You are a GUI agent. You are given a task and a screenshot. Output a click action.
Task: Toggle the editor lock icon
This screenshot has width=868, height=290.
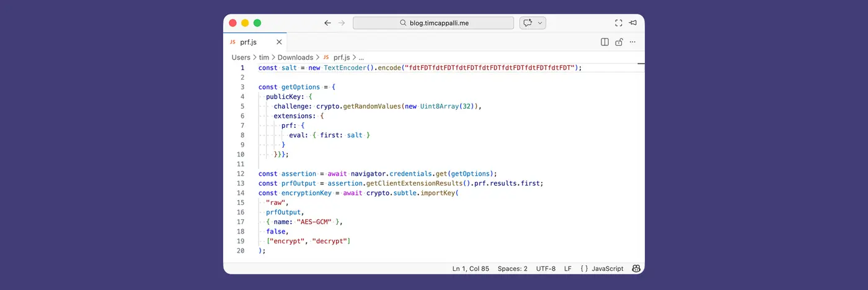[619, 42]
